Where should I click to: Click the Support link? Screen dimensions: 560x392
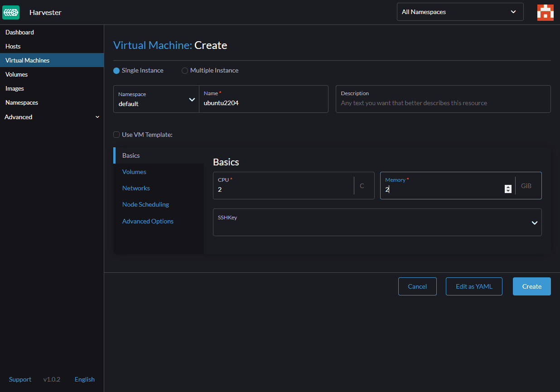point(20,379)
